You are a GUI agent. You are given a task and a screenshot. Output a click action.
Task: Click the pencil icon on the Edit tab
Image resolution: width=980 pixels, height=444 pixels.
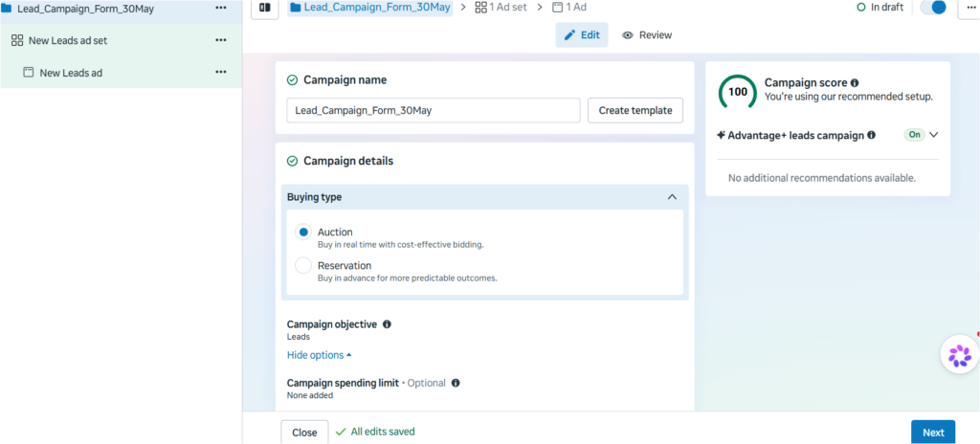(570, 35)
